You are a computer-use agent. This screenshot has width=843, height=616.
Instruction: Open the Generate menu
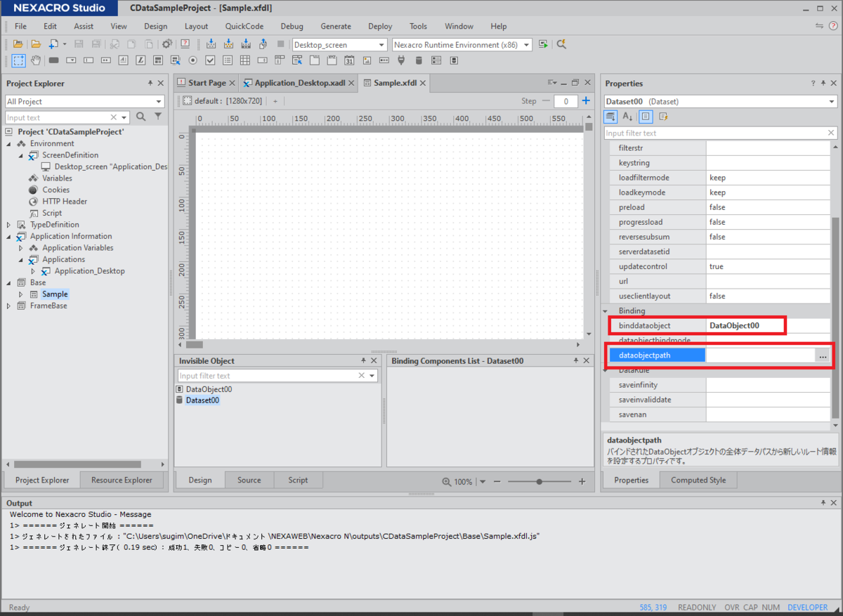335,26
